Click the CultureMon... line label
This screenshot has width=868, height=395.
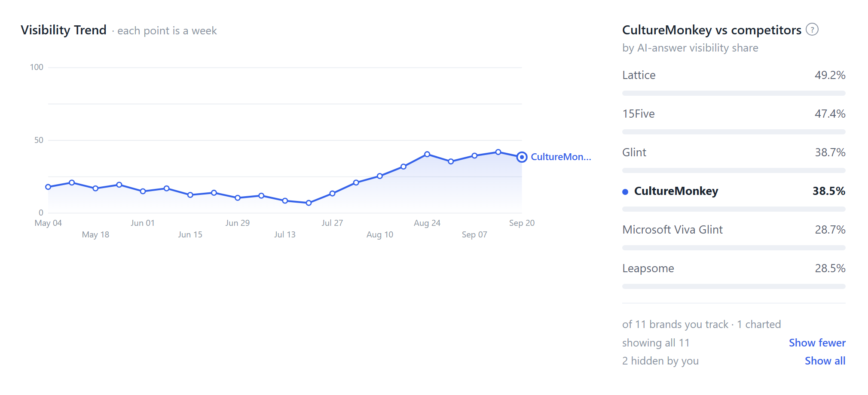(x=561, y=157)
